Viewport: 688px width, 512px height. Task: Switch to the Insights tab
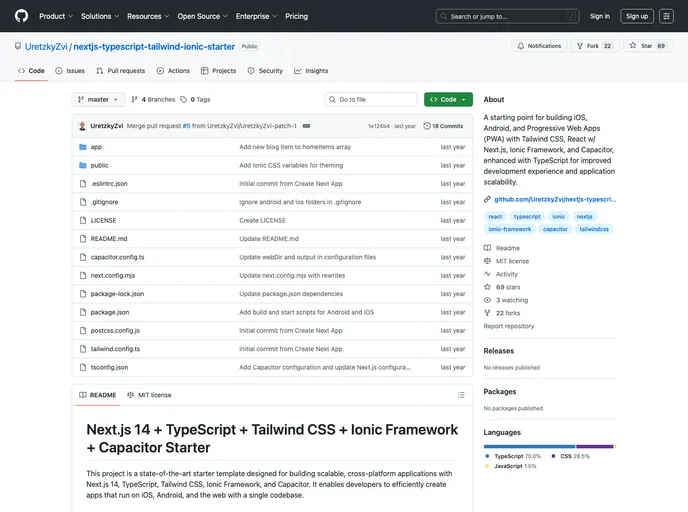point(311,71)
